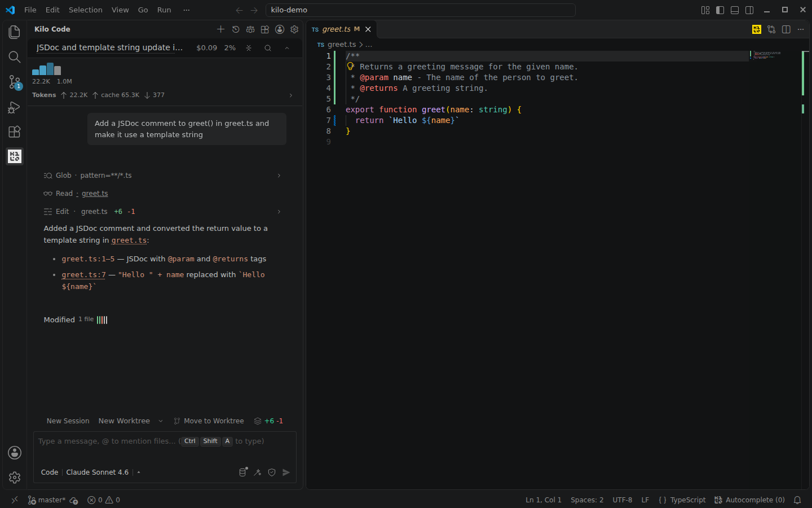Open the Kilo Code profile icon

pos(280,29)
